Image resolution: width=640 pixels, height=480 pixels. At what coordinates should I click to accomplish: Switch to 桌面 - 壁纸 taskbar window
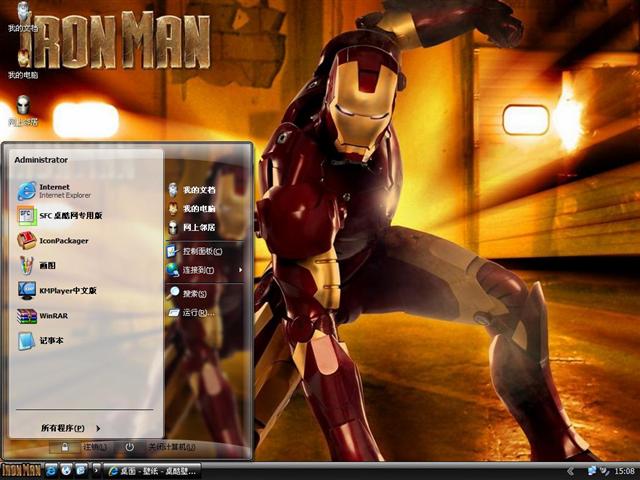tap(152, 471)
